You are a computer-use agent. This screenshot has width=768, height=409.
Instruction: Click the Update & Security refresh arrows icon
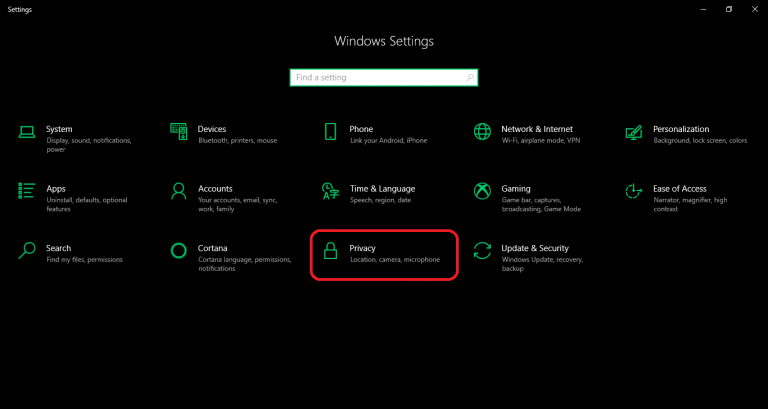click(x=482, y=250)
